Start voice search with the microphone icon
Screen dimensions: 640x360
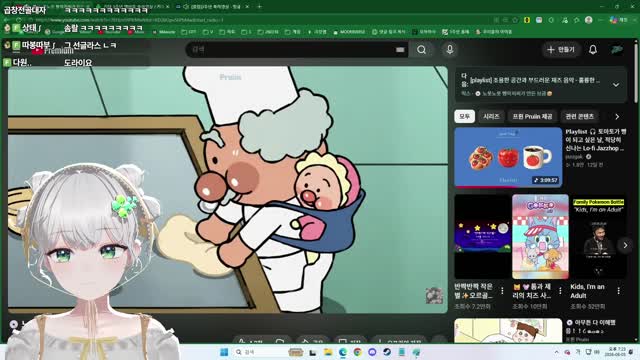tap(449, 50)
